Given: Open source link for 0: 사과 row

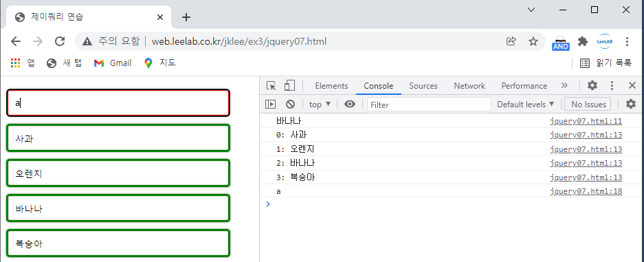Looking at the screenshot, I should click(586, 135).
